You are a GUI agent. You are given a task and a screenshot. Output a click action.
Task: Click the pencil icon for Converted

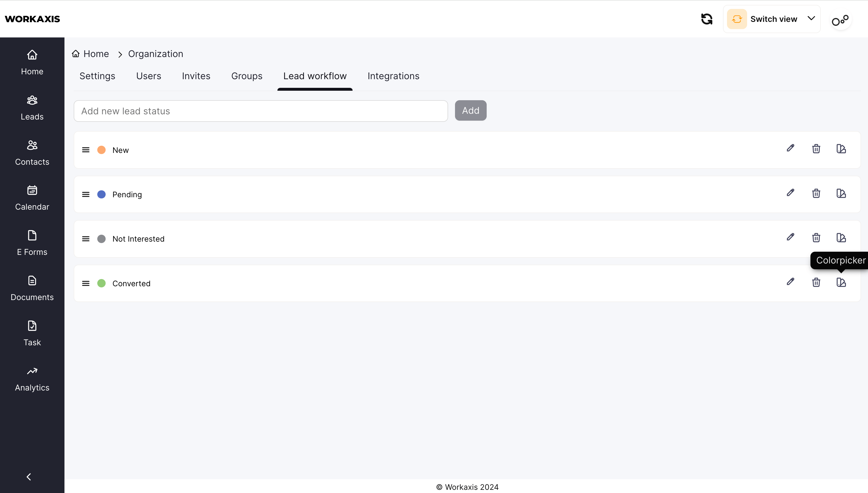790,282
